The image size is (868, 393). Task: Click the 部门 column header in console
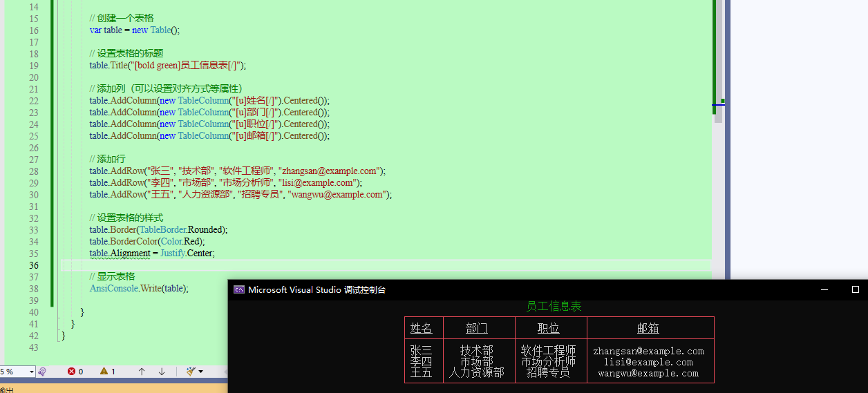pyautogui.click(x=476, y=328)
